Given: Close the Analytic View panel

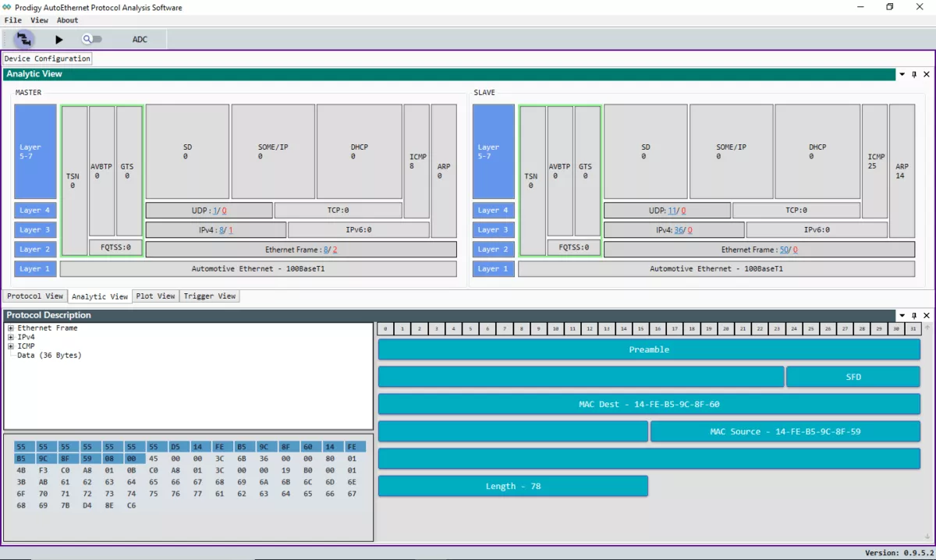Looking at the screenshot, I should coord(927,75).
